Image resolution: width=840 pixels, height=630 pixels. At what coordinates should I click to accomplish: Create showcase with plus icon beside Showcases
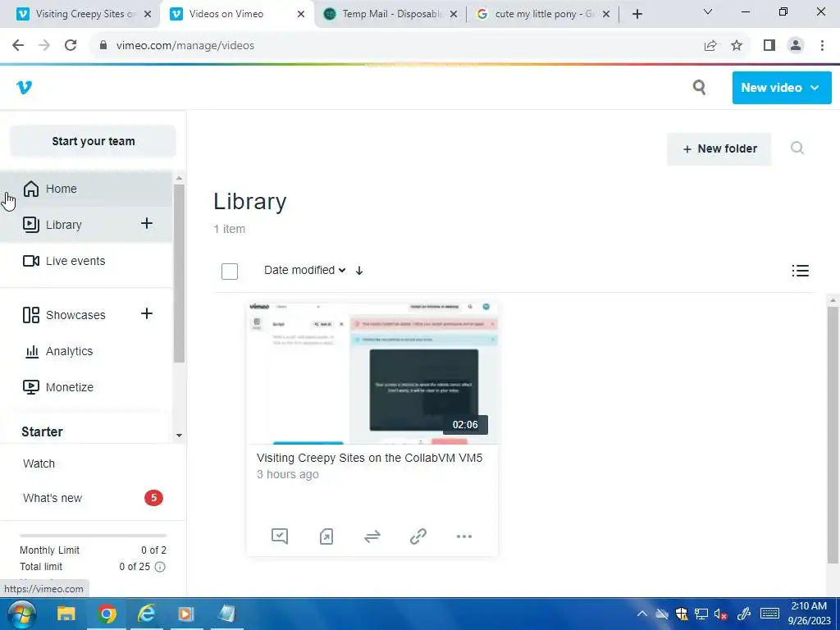click(x=147, y=313)
